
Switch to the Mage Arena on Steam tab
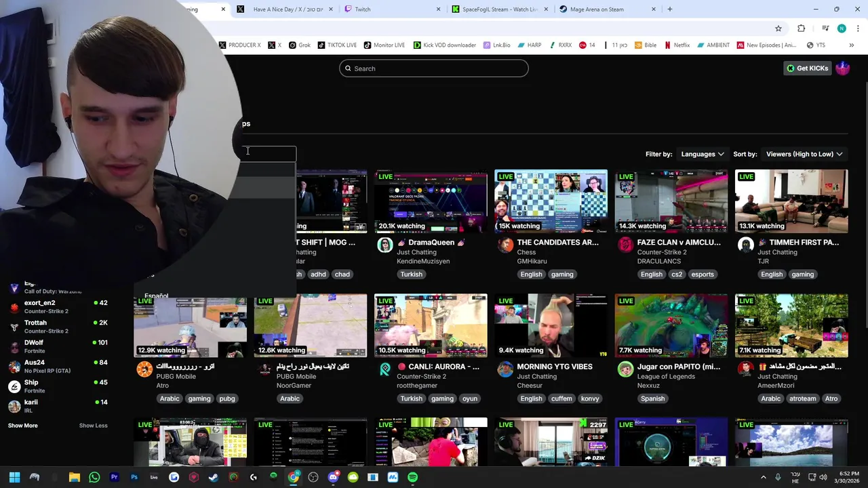608,9
